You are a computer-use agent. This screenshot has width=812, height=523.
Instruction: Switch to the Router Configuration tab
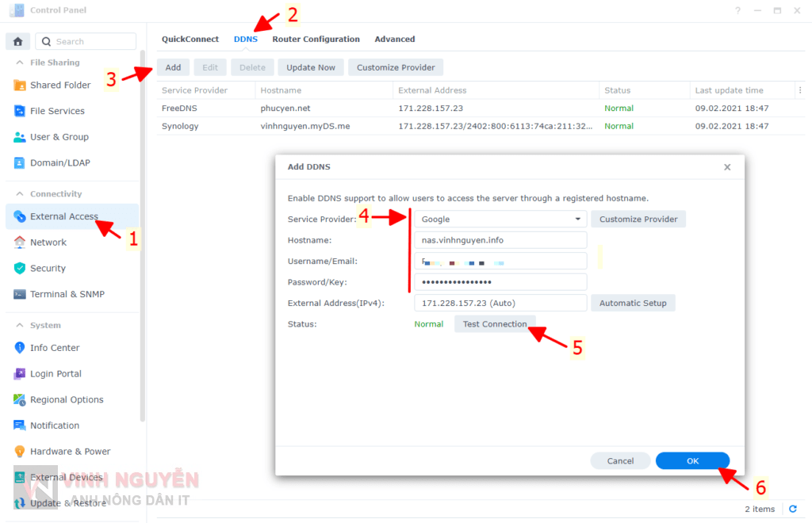[316, 39]
